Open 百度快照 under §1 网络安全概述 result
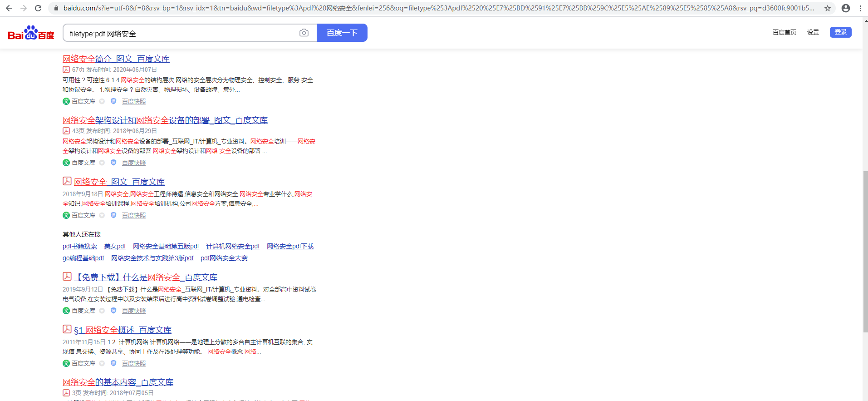The image size is (868, 401). tap(134, 363)
